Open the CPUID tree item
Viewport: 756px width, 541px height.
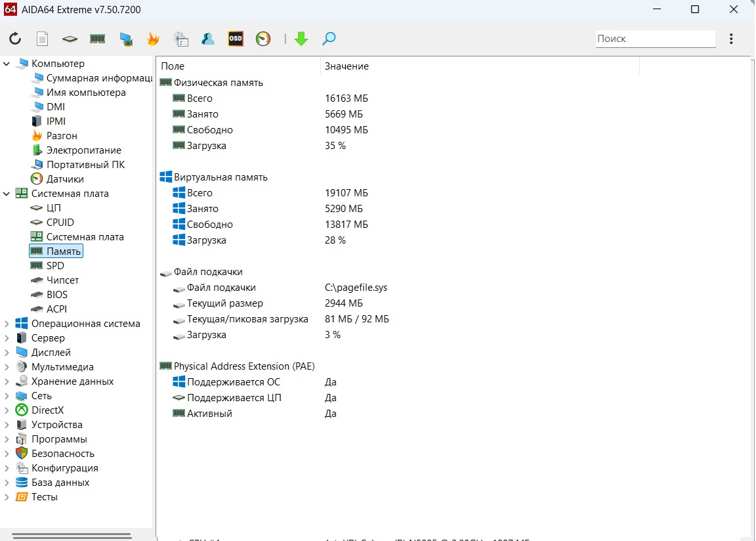click(52, 223)
